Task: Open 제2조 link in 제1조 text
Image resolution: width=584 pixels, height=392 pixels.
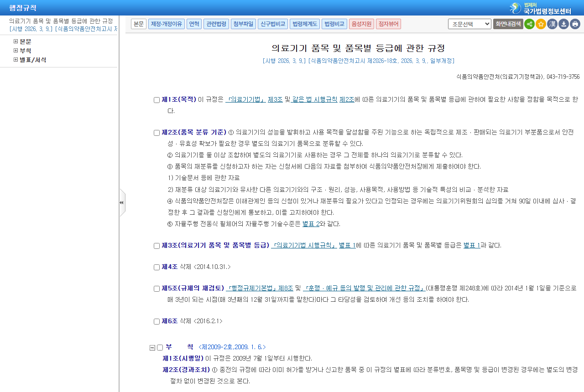Action: click(347, 99)
